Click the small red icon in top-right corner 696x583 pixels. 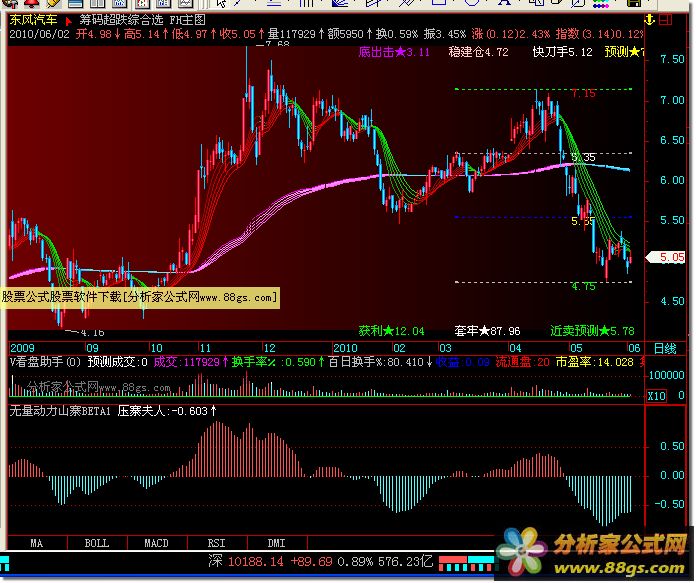coord(667,18)
